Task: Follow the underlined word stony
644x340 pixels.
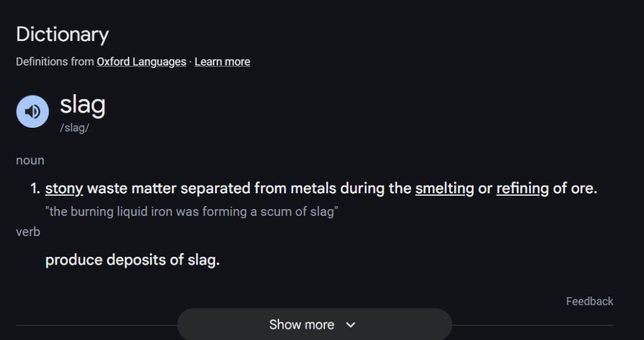Action: [x=64, y=188]
